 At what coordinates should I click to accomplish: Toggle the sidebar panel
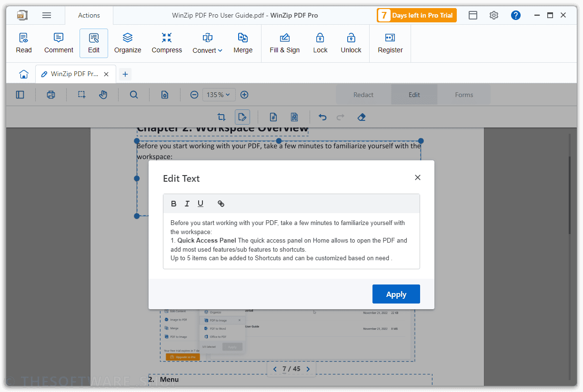point(20,95)
